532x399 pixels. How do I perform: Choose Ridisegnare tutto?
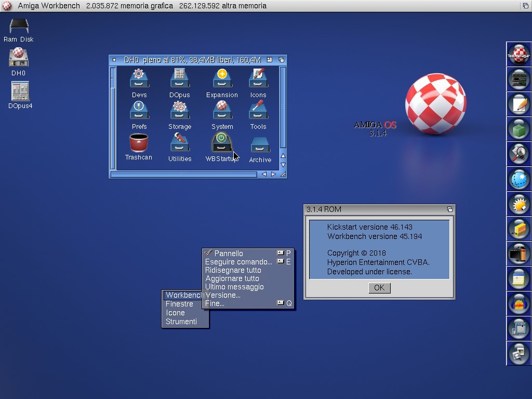point(248,270)
